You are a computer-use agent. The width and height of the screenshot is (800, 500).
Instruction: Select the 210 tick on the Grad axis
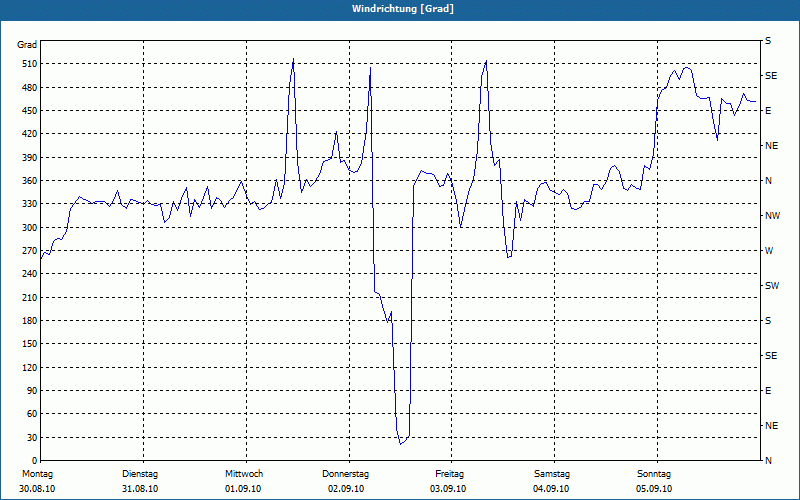pyautogui.click(x=31, y=297)
